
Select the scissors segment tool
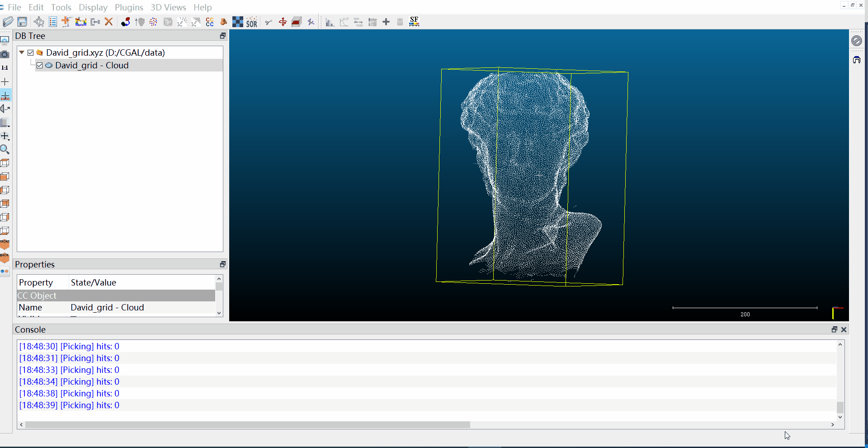[x=269, y=22]
